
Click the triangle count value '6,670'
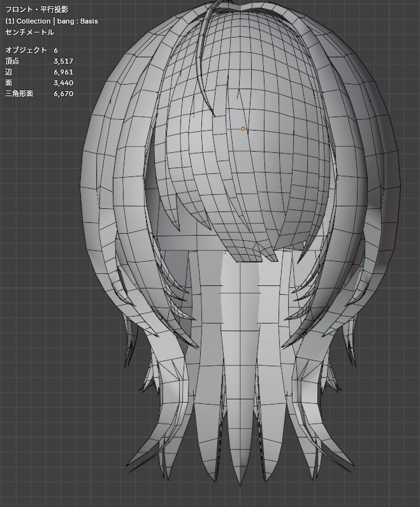[64, 94]
